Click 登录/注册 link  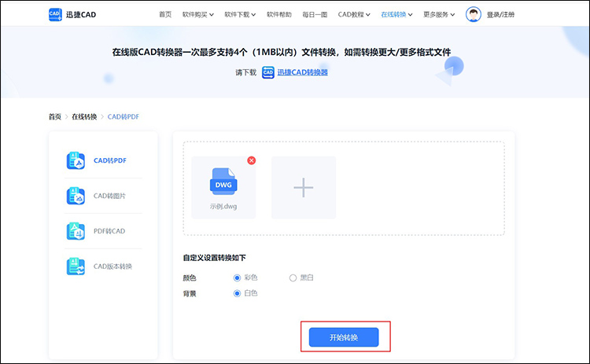click(x=500, y=15)
